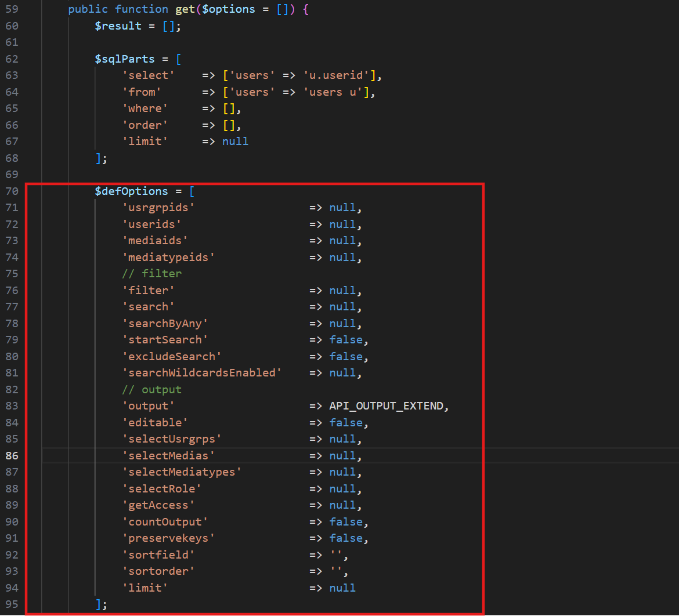Click the API_OUTPUT_EXTEND constant
This screenshot has width=679, height=616.
tap(387, 406)
